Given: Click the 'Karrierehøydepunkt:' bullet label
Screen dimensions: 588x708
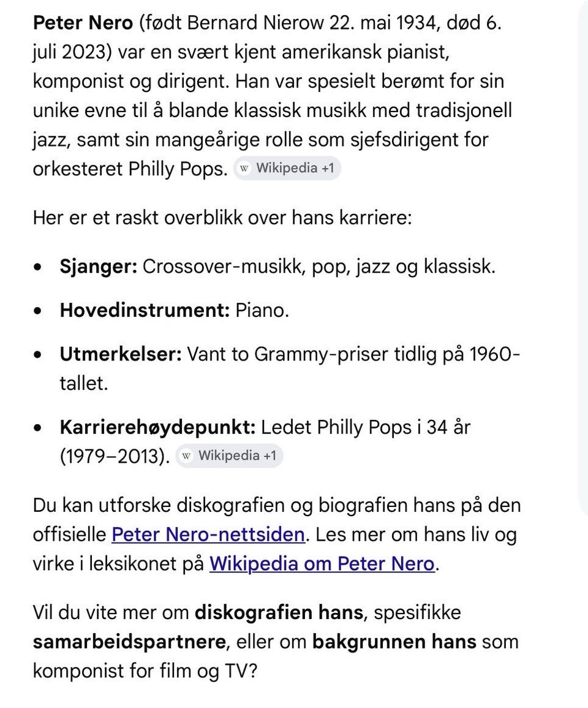Looking at the screenshot, I should tap(157, 427).
